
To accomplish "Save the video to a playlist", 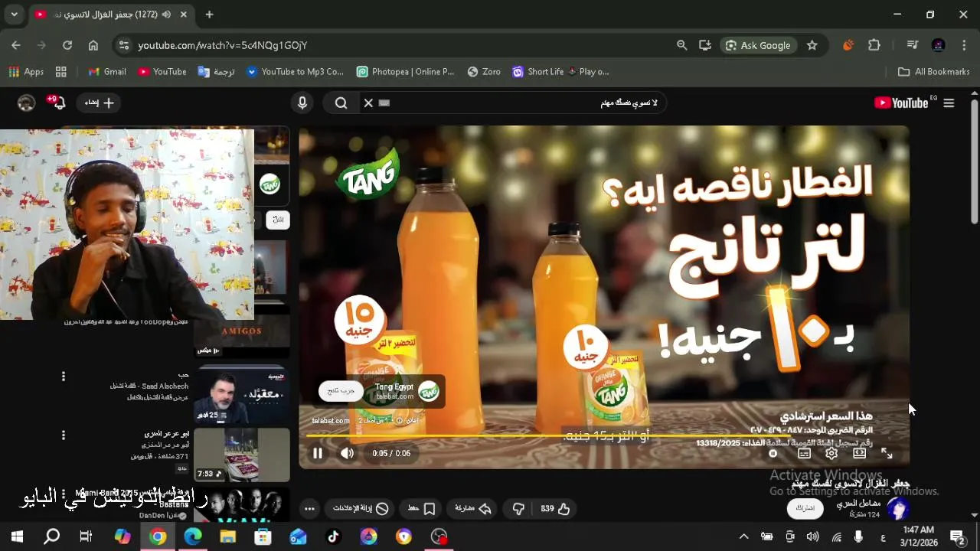I will point(422,508).
